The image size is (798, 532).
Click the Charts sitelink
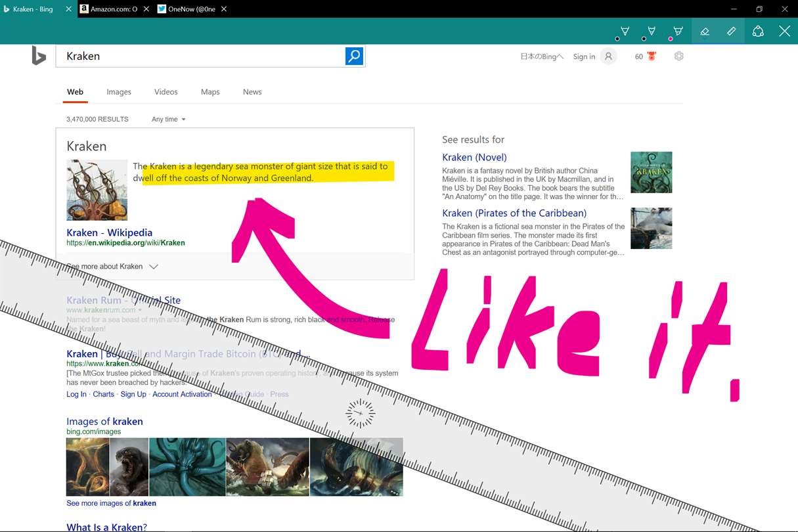click(x=103, y=394)
